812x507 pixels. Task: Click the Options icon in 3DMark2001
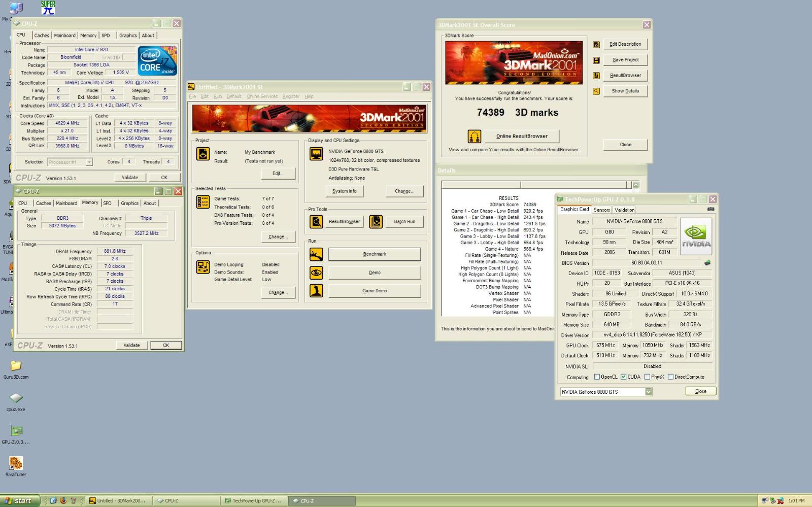pos(203,267)
